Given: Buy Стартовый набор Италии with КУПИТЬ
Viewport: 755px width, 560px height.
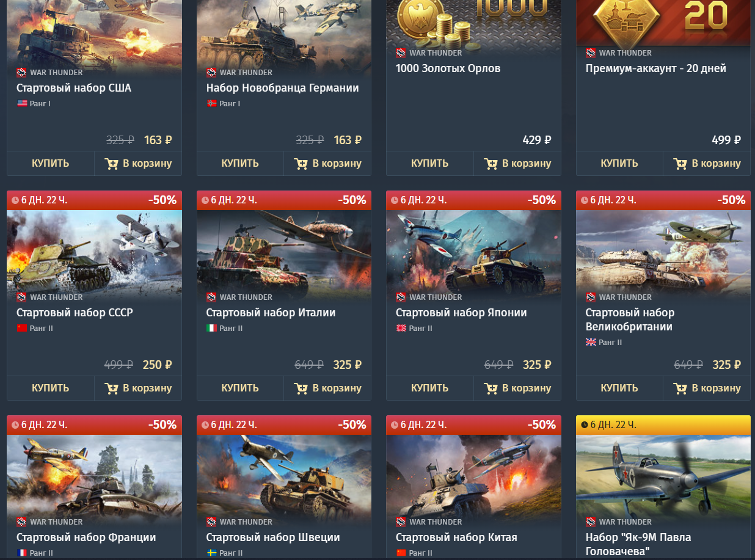Looking at the screenshot, I should (x=240, y=388).
